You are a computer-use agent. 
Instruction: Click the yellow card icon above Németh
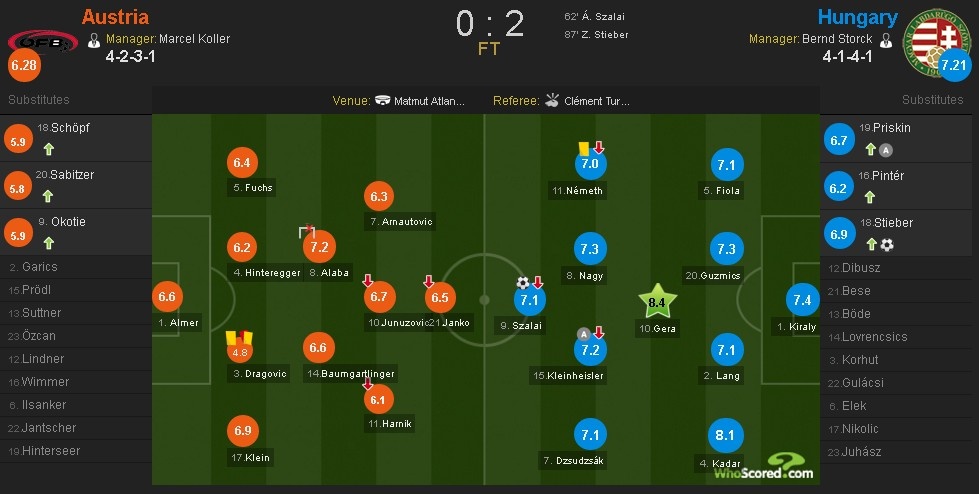pos(583,147)
